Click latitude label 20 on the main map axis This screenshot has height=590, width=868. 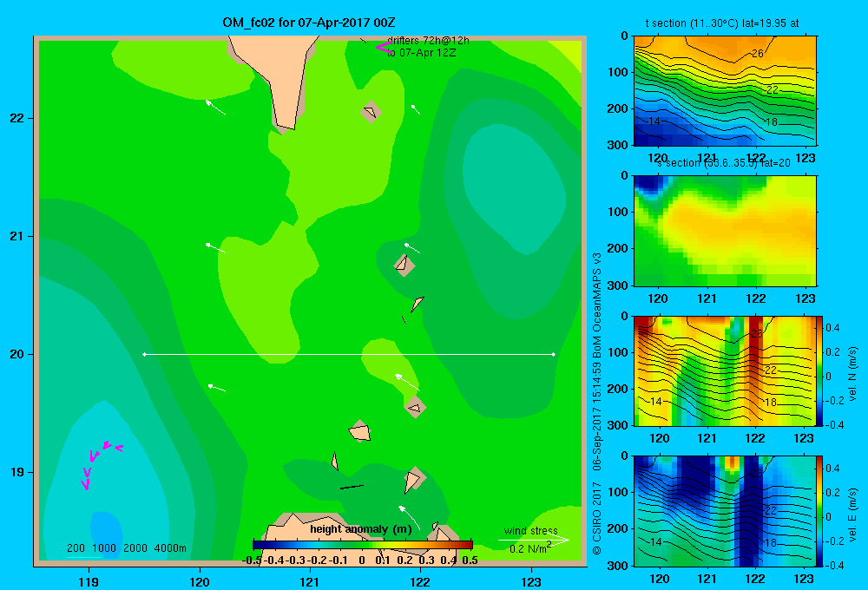tap(17, 354)
